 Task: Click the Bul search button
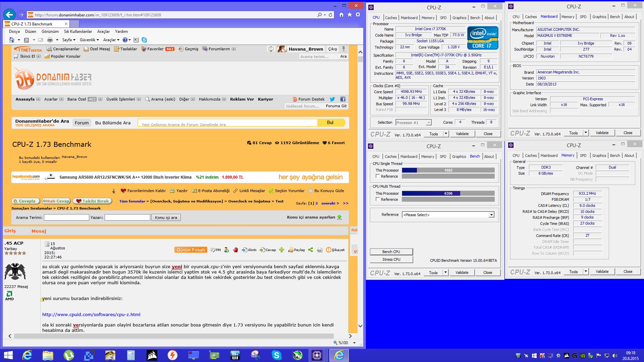point(330,123)
